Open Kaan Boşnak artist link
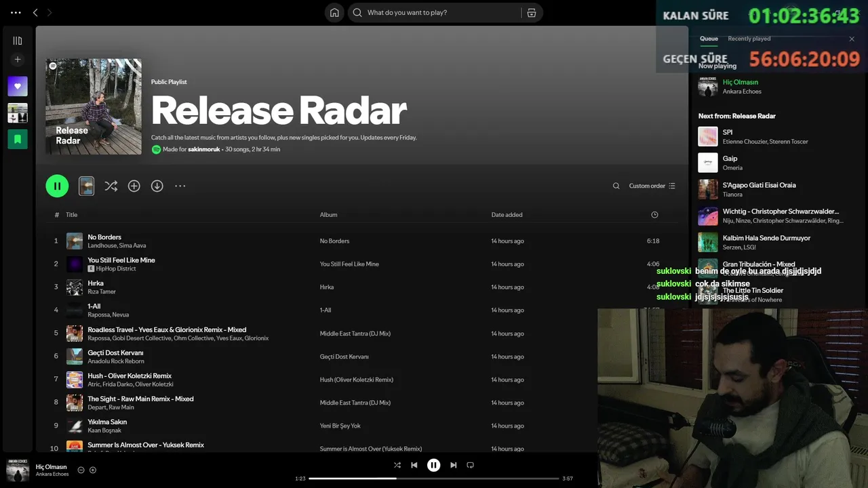 point(104,430)
